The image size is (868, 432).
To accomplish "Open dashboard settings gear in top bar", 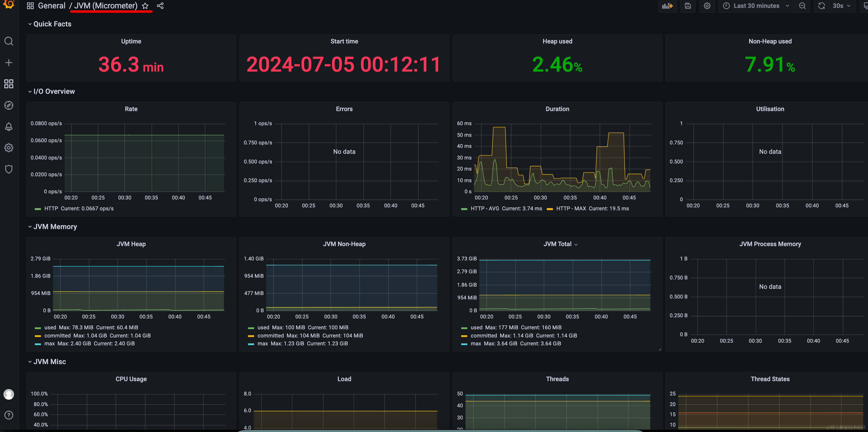I will [x=707, y=6].
